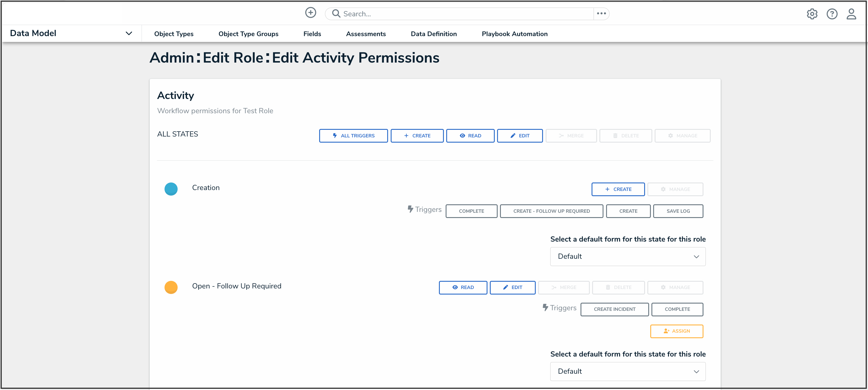Switch to the Playbook Automation tab
The image size is (868, 390).
click(514, 34)
